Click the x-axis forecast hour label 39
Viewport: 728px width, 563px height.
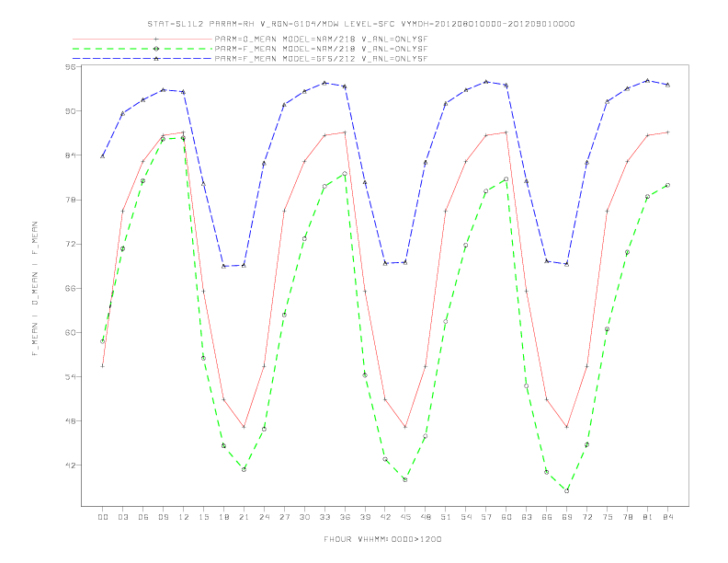(365, 517)
